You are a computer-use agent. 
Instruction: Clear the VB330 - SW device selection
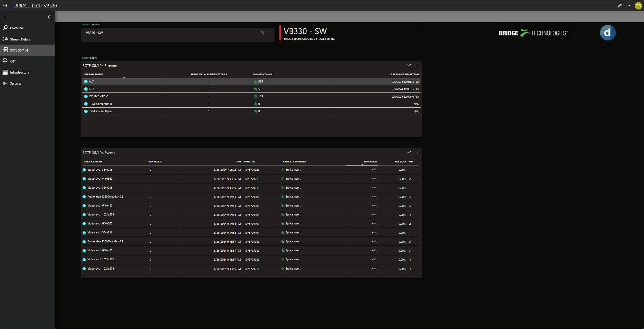coord(262,33)
